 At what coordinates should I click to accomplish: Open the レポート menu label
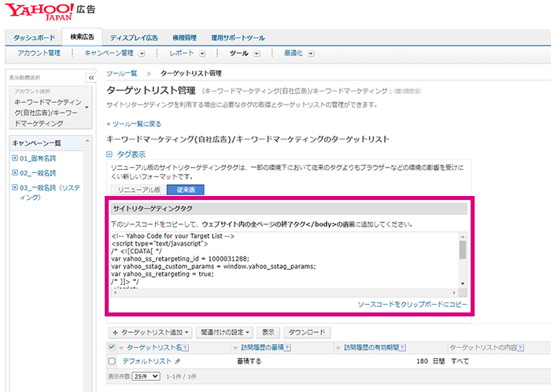[182, 53]
